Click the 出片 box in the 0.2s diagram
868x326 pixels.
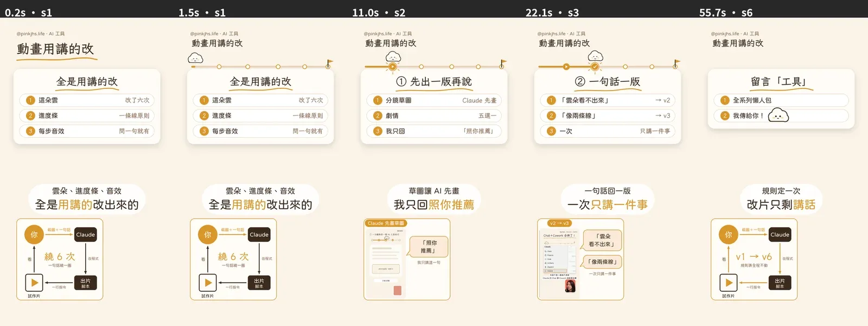pyautogui.click(x=85, y=283)
